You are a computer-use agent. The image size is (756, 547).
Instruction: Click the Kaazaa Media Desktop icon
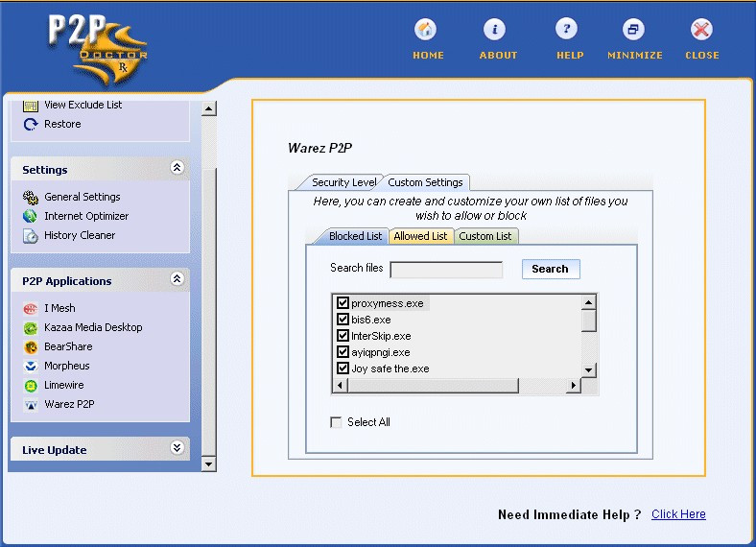(x=31, y=328)
